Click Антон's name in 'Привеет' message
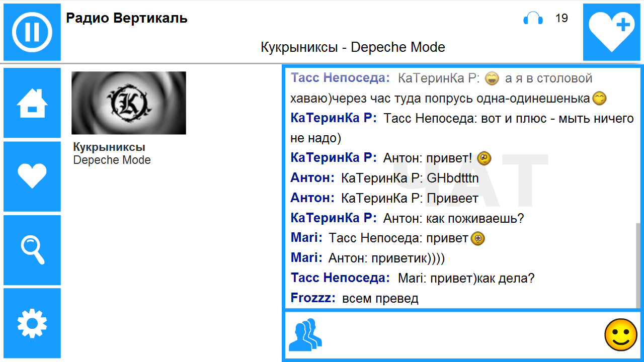Viewport: 644px width, 362px height. point(312,198)
